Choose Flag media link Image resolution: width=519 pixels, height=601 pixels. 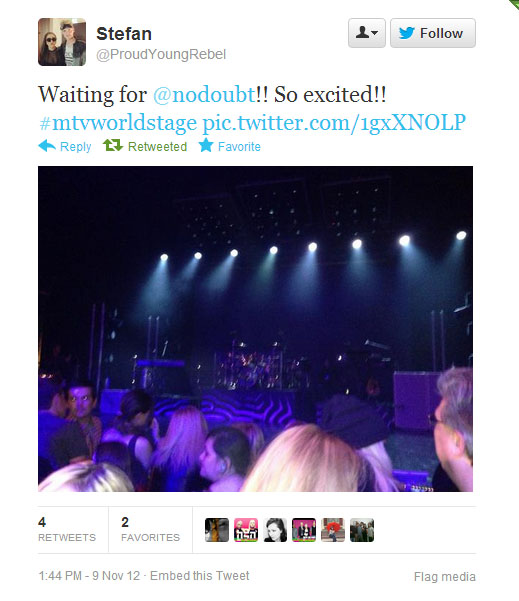445,576
